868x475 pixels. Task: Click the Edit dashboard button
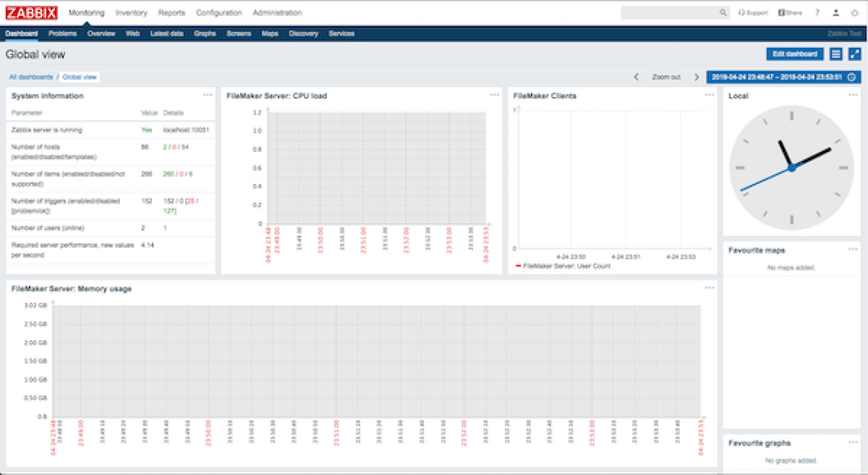(x=795, y=54)
